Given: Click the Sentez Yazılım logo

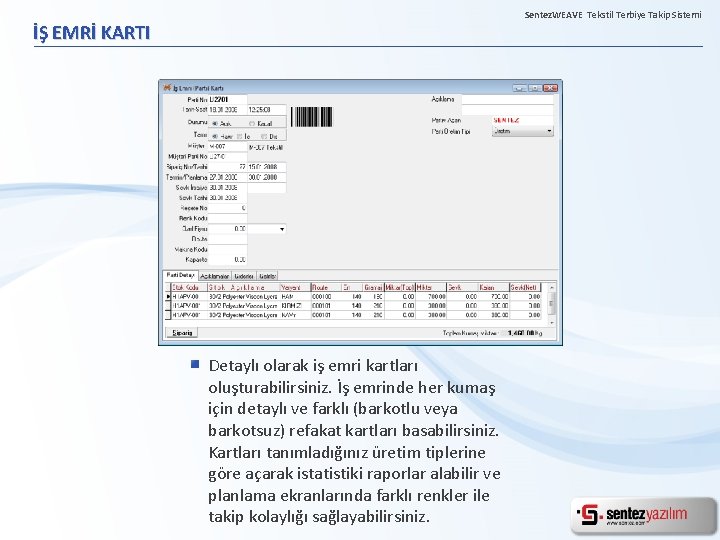Looking at the screenshot, I should [643, 515].
